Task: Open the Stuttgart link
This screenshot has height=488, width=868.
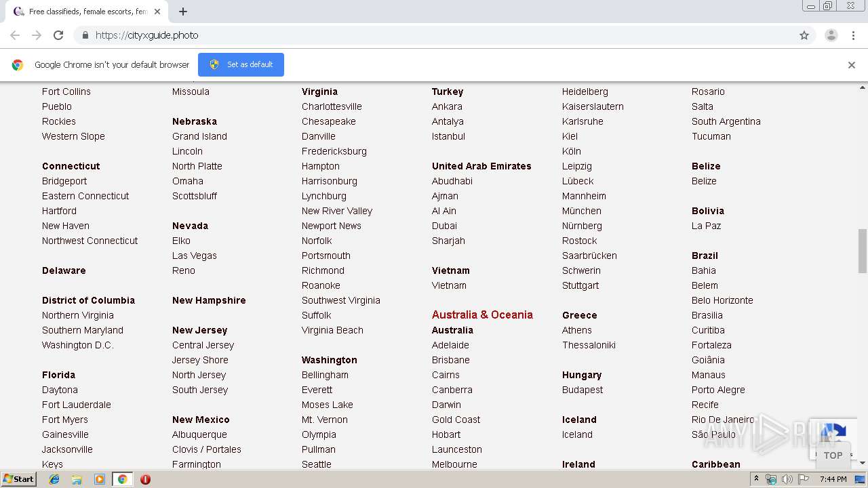Action: click(x=580, y=285)
